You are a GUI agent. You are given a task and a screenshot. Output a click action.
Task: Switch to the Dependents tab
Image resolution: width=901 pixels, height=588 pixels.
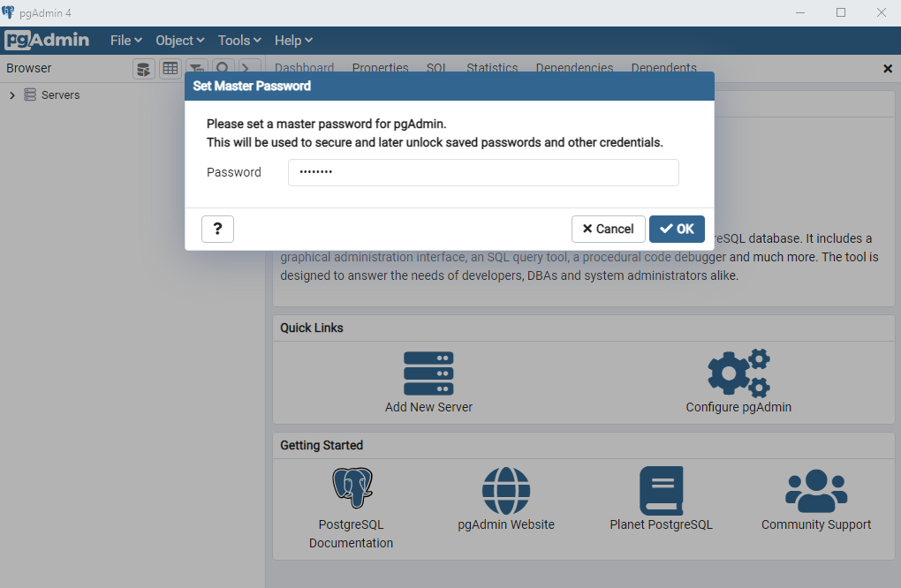point(663,68)
